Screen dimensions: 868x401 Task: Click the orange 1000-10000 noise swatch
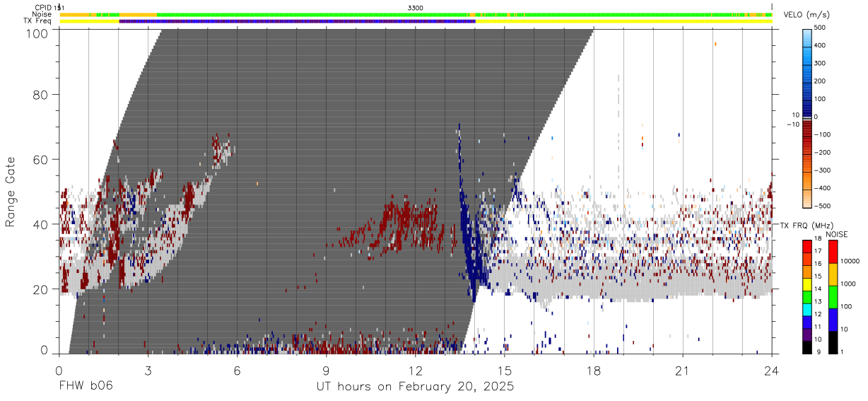pos(832,274)
